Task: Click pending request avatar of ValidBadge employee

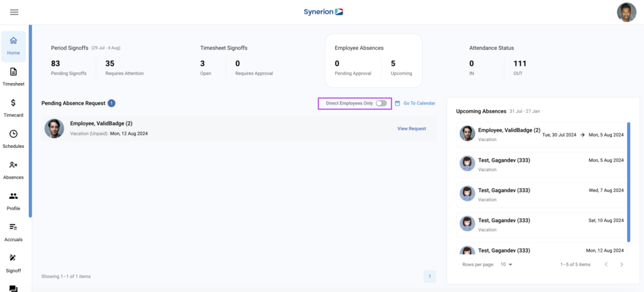Action: pyautogui.click(x=54, y=128)
